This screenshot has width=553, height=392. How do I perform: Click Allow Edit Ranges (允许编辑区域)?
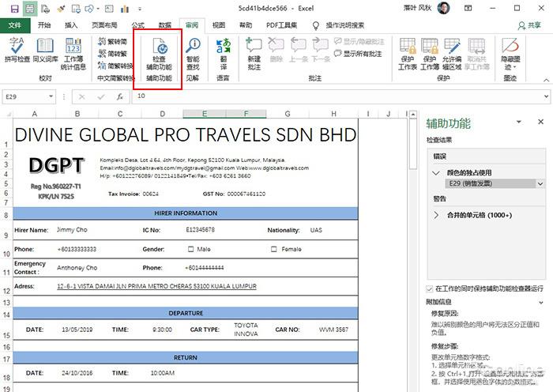[x=452, y=54]
